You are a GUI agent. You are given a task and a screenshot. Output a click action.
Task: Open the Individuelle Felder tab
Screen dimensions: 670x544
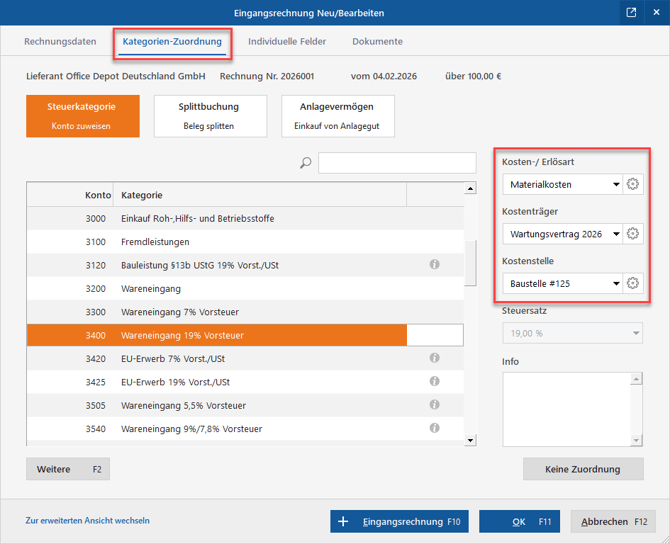286,42
